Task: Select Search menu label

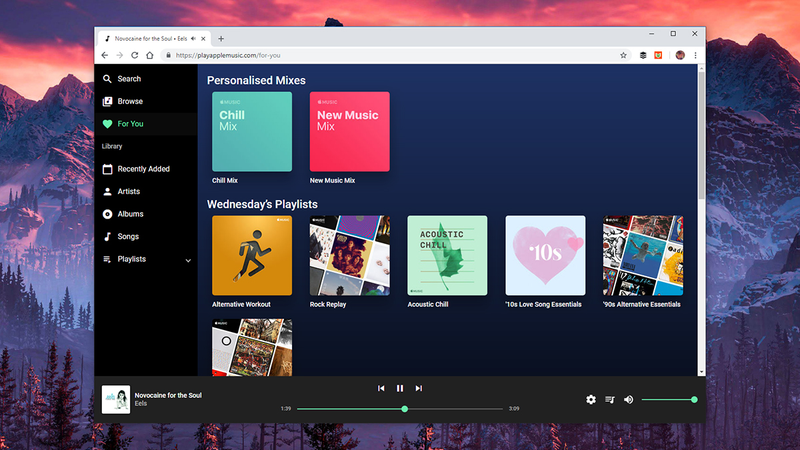Action: point(129,79)
